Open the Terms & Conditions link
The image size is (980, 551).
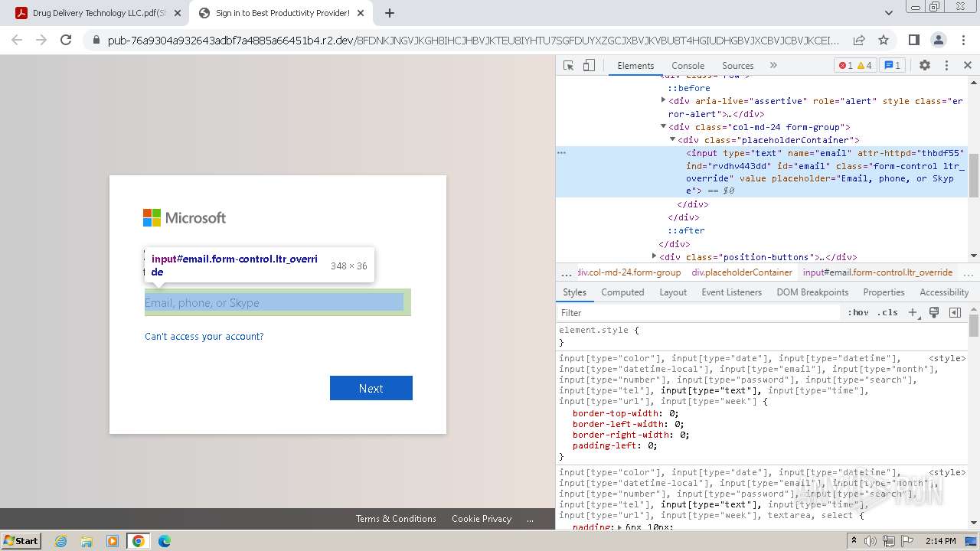click(396, 519)
